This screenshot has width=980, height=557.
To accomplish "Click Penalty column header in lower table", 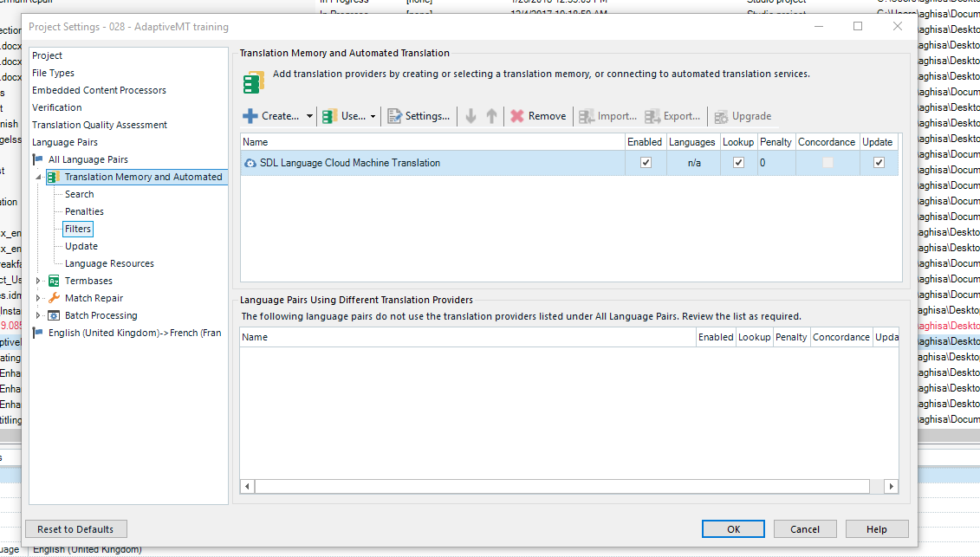I will [x=791, y=337].
